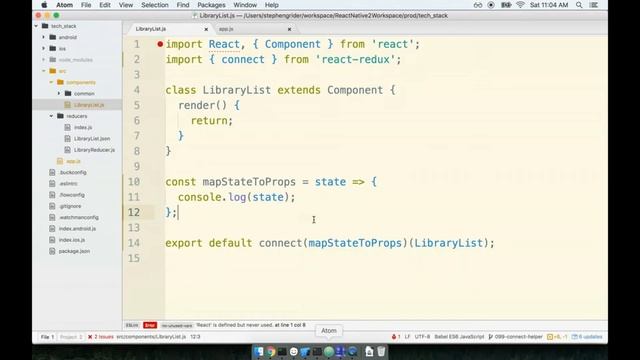Open the File menu
This screenshot has width=640, height=360.
pyautogui.click(x=86, y=5)
